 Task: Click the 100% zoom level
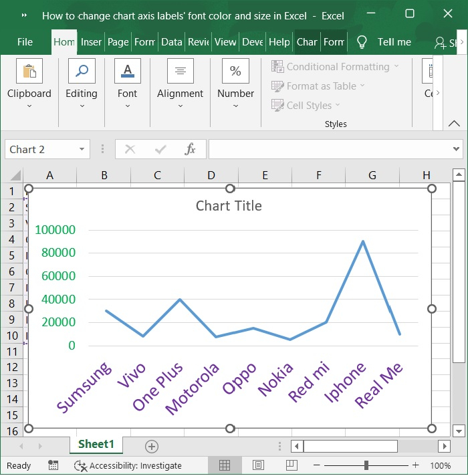point(440,465)
